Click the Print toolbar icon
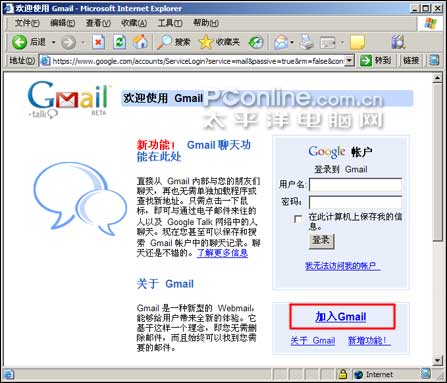Screen dimensions: 447x383 tap(306, 42)
